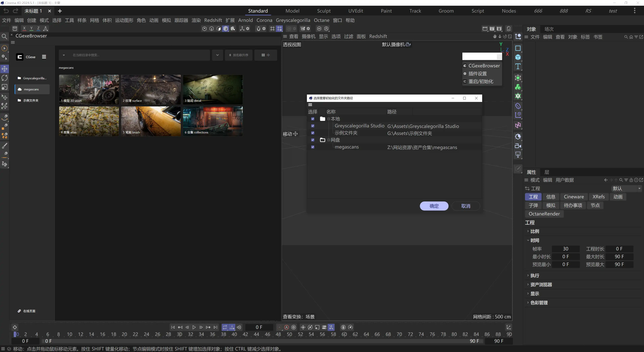Image resolution: width=644 pixels, height=352 pixels.
Task: Switch to the Sculpt layout tab
Action: point(324,11)
